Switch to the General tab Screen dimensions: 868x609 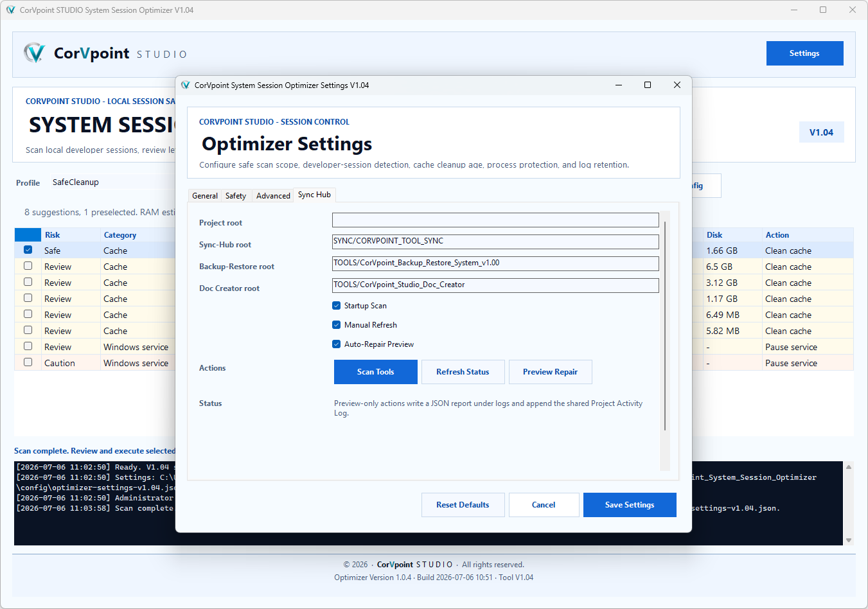205,196
